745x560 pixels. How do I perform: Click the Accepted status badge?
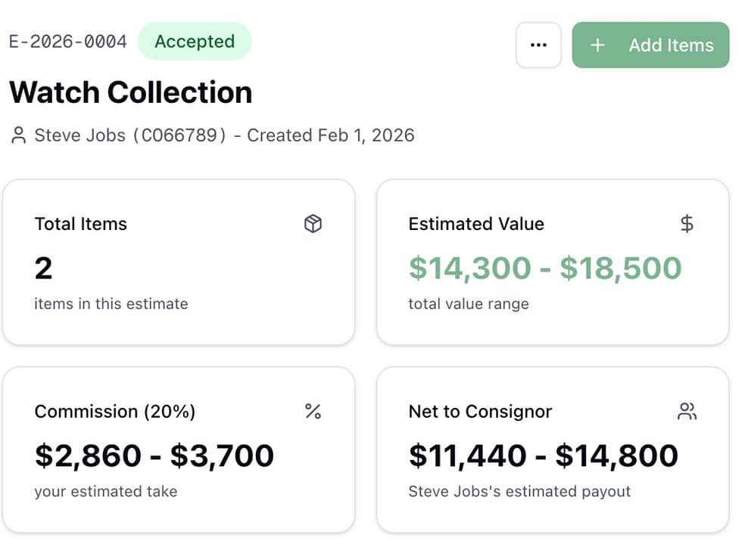(x=195, y=42)
